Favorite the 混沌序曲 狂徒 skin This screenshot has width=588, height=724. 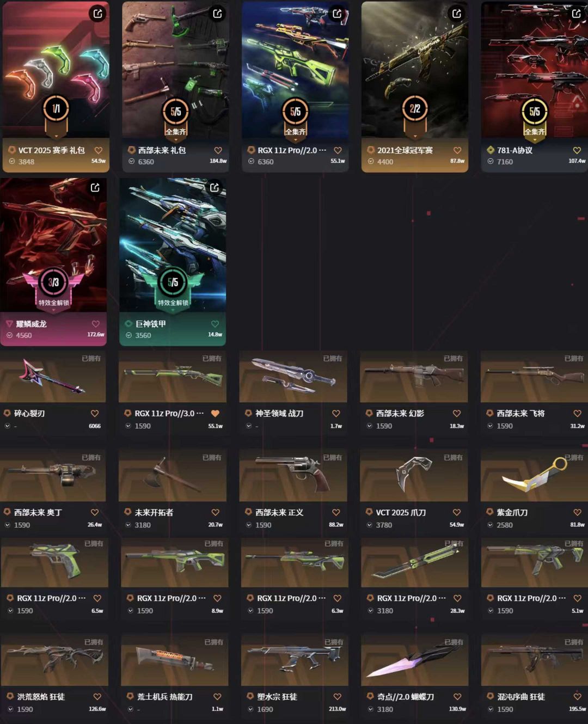click(x=577, y=697)
